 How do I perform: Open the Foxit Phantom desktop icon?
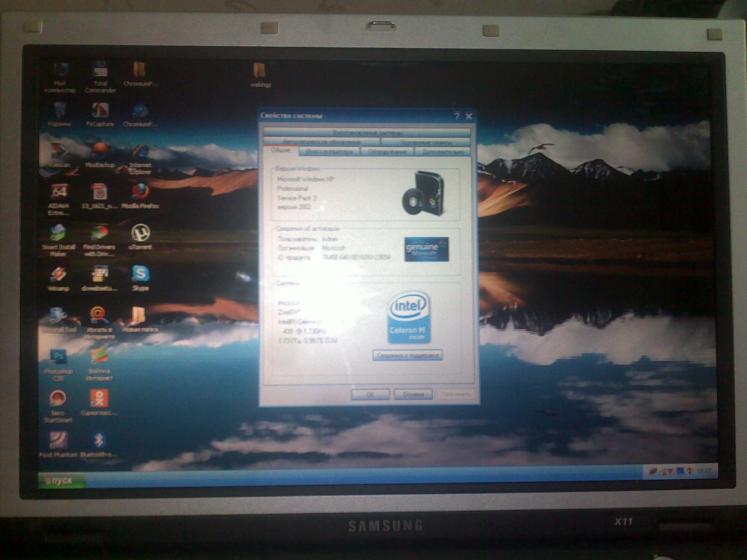[x=58, y=444]
